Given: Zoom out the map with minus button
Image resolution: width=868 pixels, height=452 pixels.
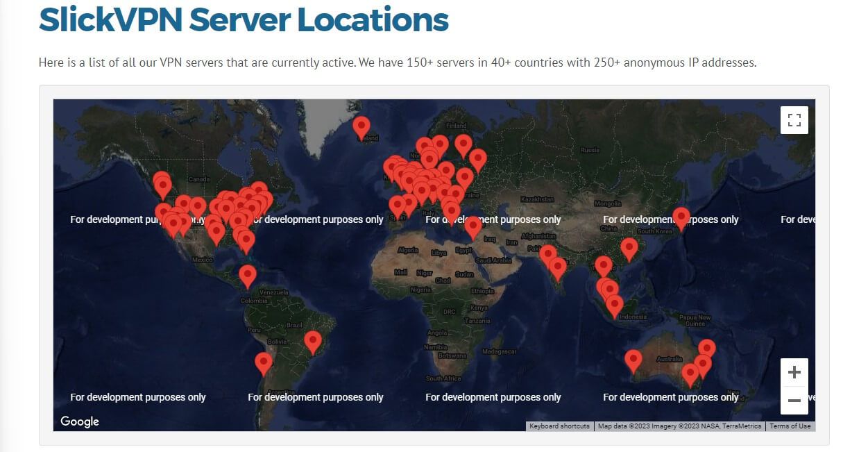Looking at the screenshot, I should 794,401.
